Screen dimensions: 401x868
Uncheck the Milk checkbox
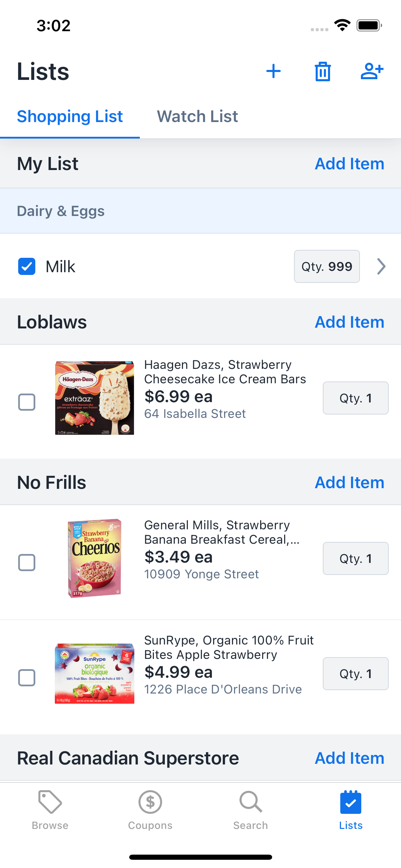pyautogui.click(x=27, y=266)
